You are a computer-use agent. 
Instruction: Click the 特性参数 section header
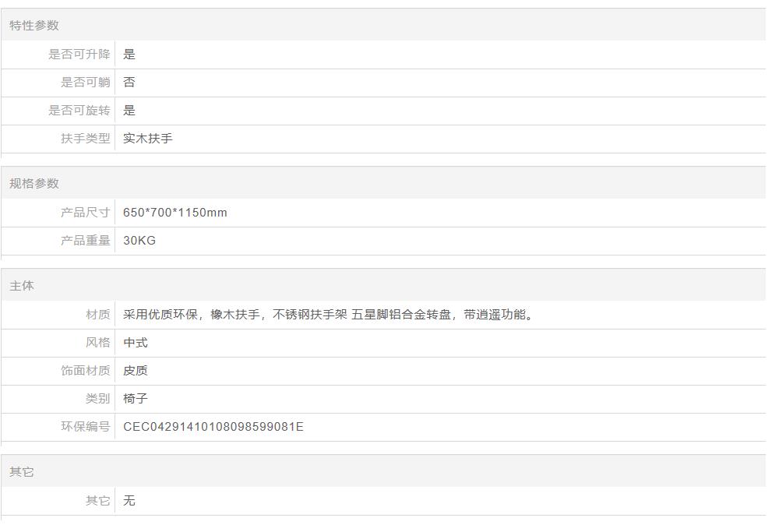34,26
